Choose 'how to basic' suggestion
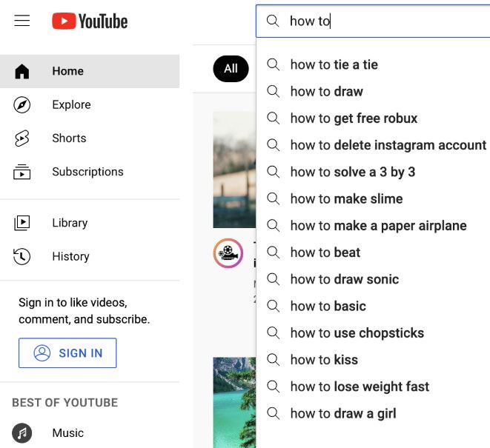 tap(373, 306)
